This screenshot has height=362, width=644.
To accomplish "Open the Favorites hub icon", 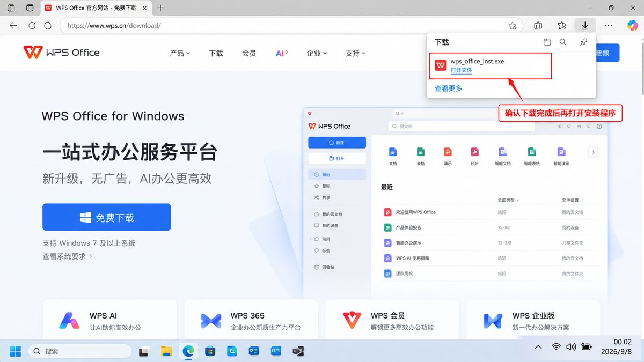I will (561, 25).
